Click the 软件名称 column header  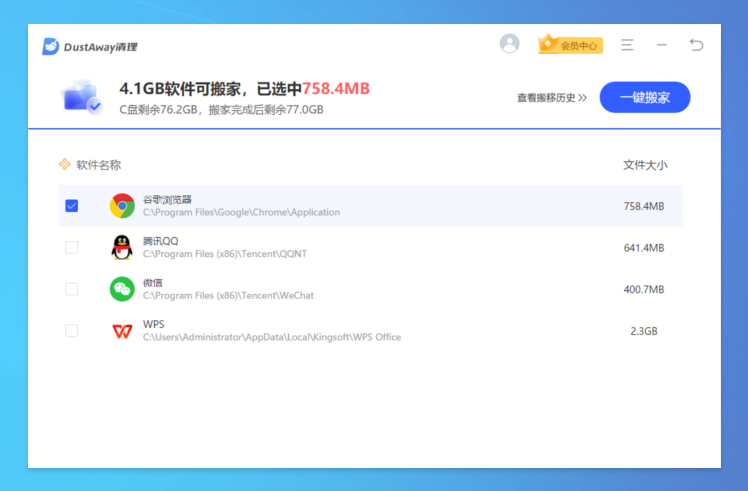99,165
